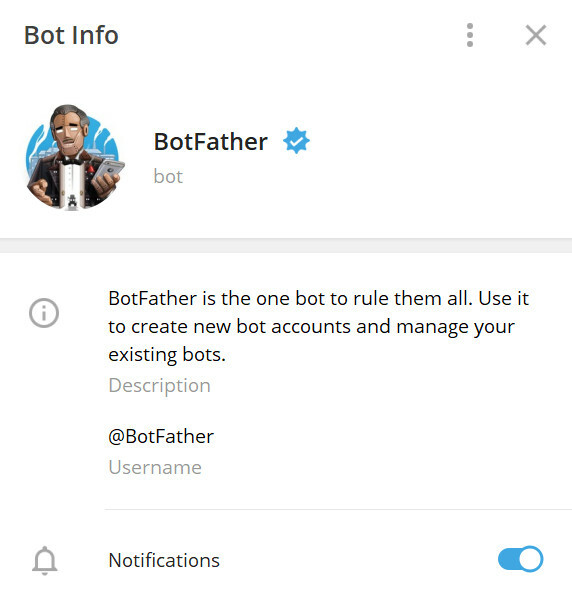
Task: Click the grey 'bot' status label
Action: point(168,177)
